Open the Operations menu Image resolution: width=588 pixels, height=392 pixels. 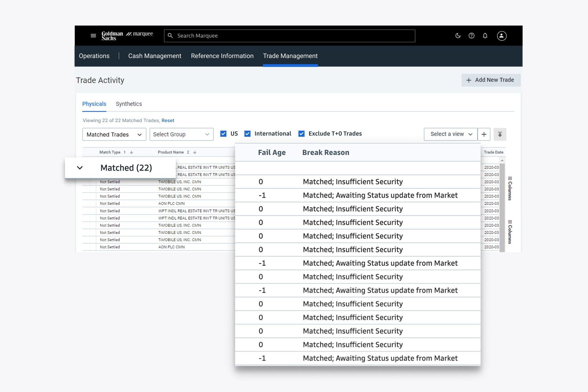pos(94,56)
